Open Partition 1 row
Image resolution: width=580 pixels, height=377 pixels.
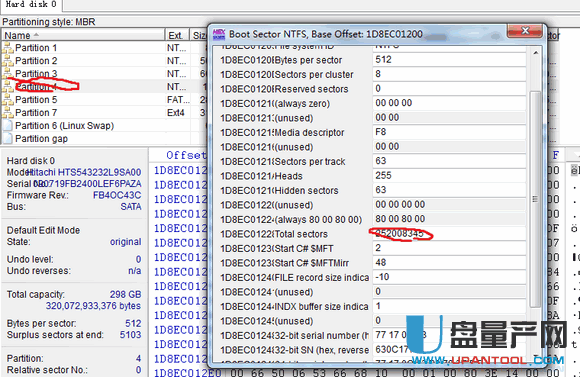point(105,48)
